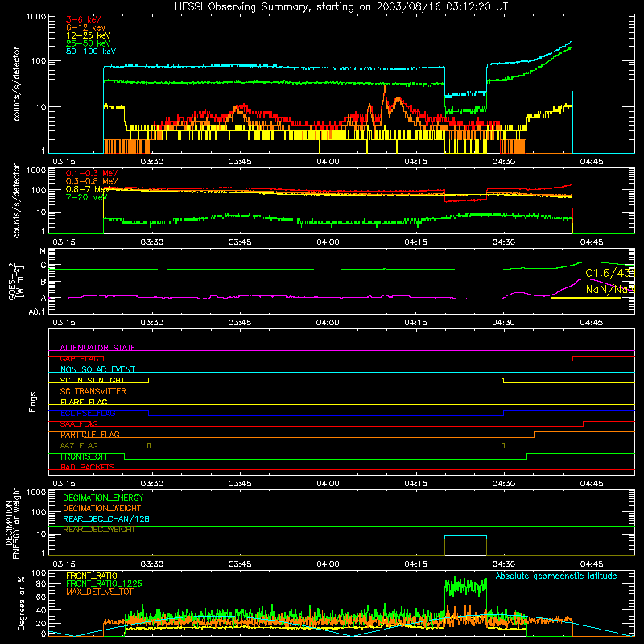Viewport: 644px width, 644px height.
Task: Click the Degrees or % axis label
Action: [21, 603]
